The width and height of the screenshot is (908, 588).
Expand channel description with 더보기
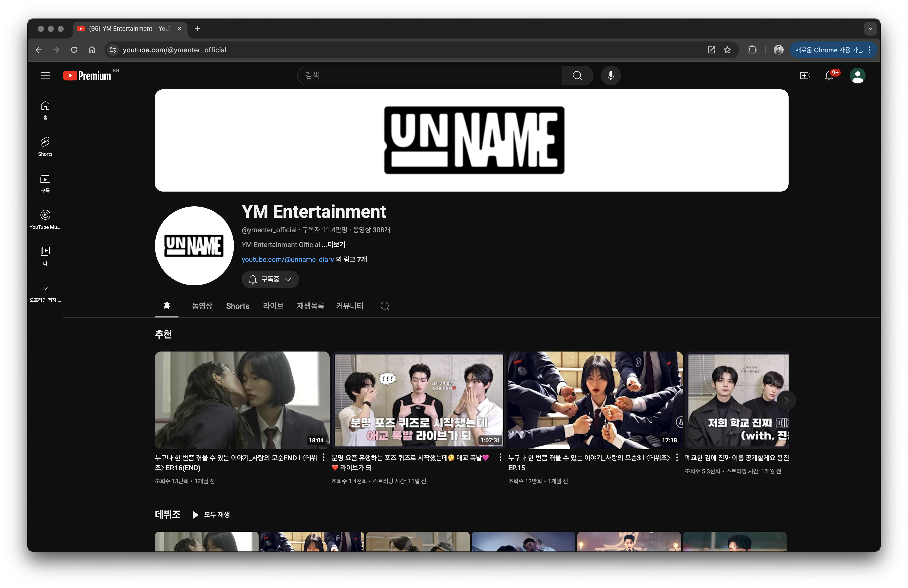coord(336,245)
